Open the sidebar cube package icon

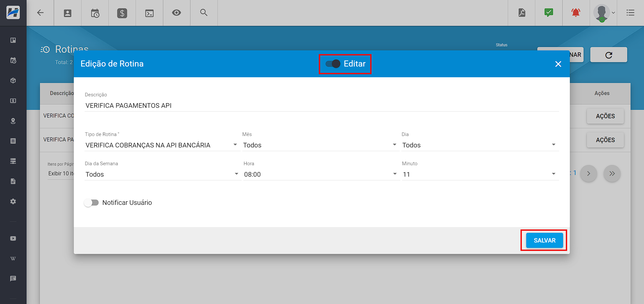click(13, 81)
